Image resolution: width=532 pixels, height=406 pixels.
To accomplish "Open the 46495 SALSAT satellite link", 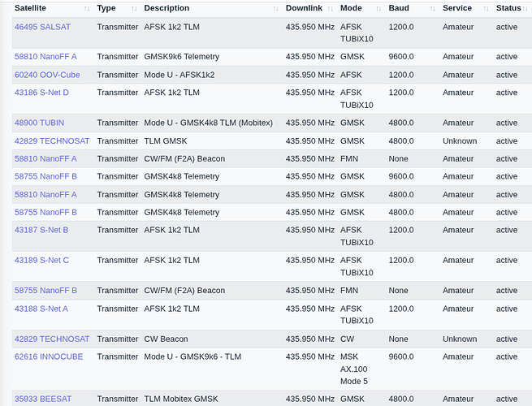I will click(42, 27).
